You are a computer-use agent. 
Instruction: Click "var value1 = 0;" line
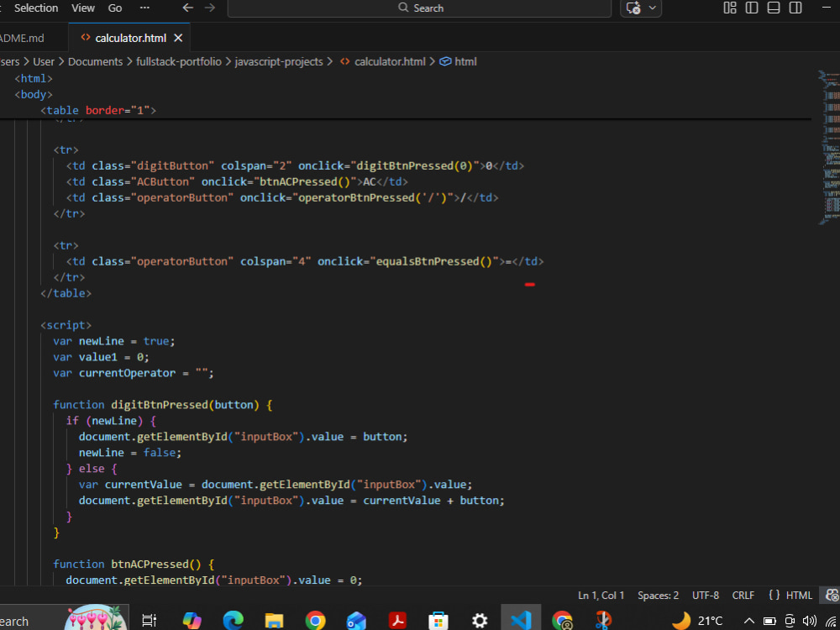[102, 357]
